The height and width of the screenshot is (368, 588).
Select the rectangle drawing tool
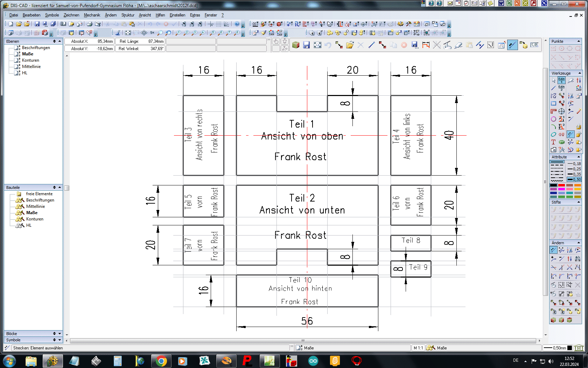tap(554, 103)
